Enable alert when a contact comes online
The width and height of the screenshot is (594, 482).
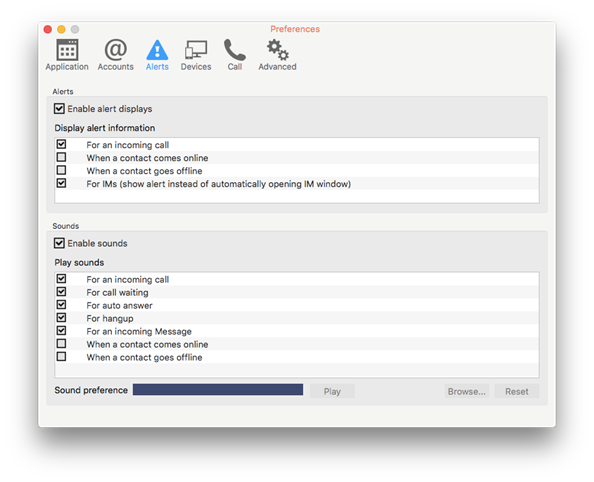click(x=61, y=157)
